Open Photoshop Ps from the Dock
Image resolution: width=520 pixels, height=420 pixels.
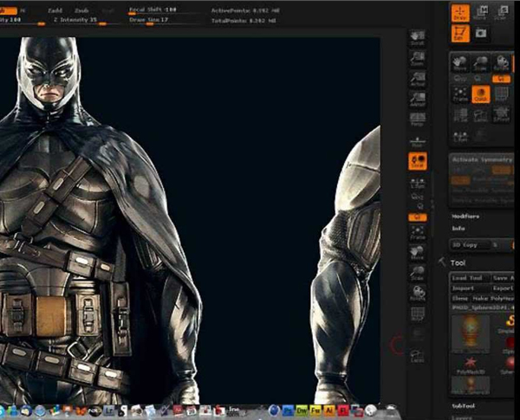click(288, 411)
